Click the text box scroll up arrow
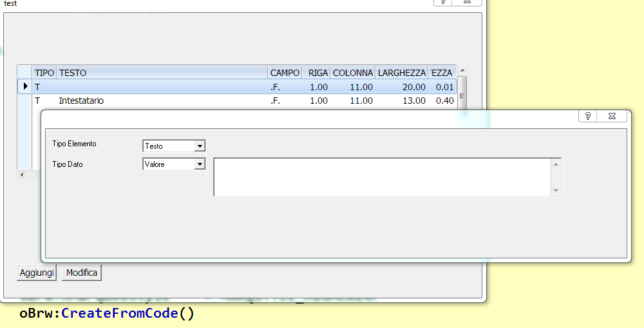 (x=556, y=164)
